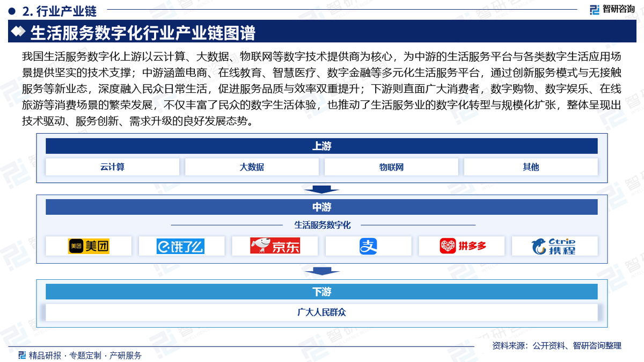Click the Pinduoduo logo
The height and width of the screenshot is (362, 644).
click(463, 246)
